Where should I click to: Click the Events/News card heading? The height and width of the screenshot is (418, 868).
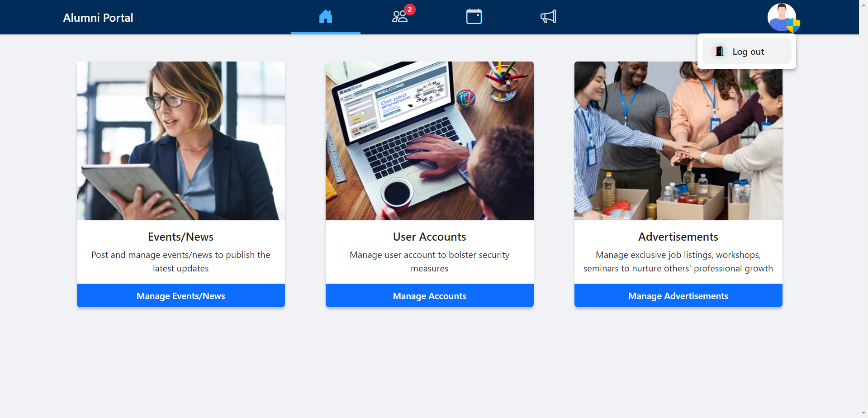(x=181, y=237)
